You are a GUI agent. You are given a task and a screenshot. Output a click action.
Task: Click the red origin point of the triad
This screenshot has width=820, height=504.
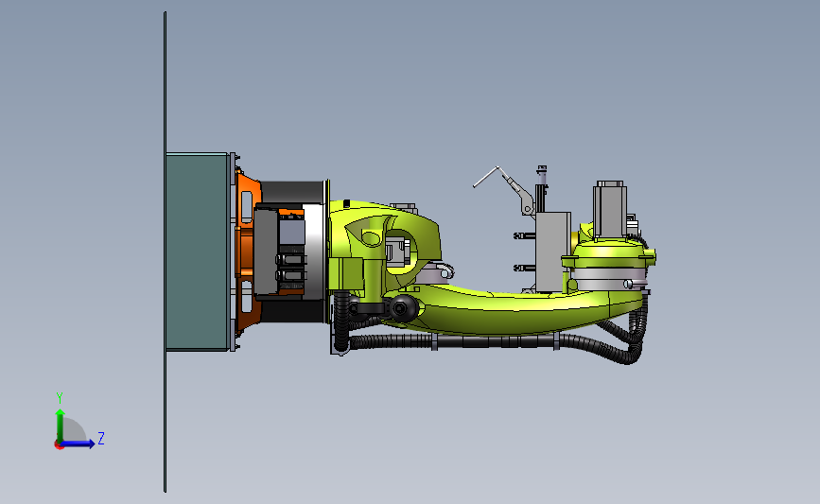(x=59, y=445)
